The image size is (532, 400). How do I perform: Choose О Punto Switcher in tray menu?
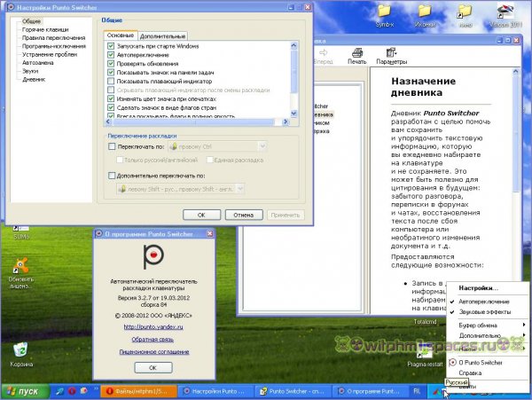click(x=488, y=363)
